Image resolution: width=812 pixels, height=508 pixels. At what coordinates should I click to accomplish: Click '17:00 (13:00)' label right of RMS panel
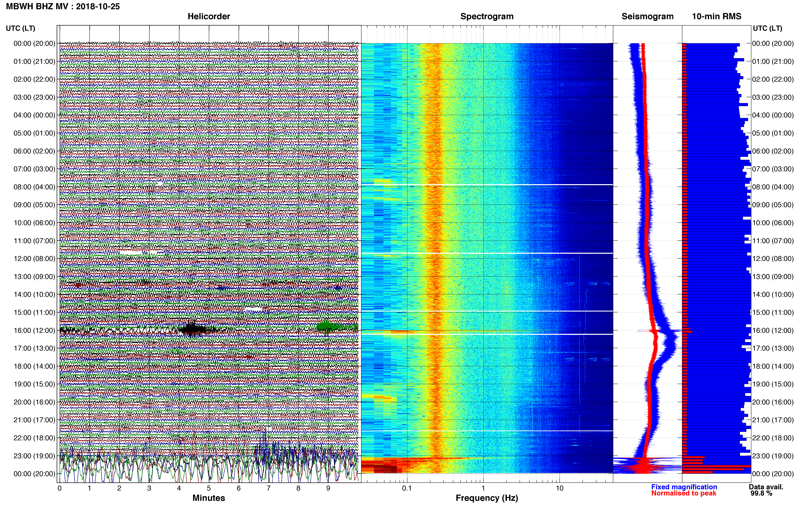773,348
